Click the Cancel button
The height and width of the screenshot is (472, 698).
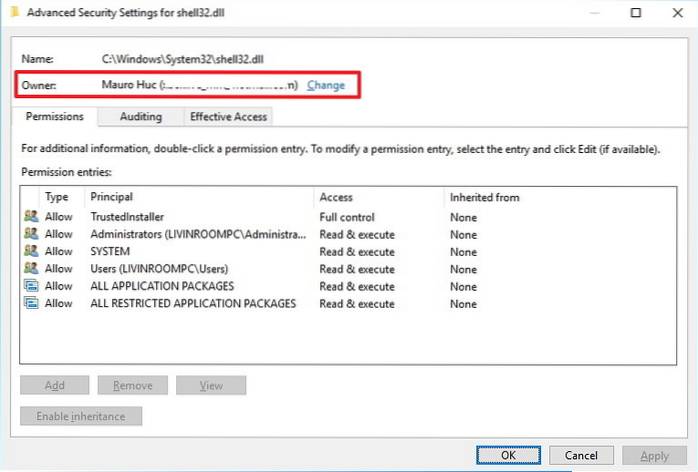pyautogui.click(x=581, y=455)
